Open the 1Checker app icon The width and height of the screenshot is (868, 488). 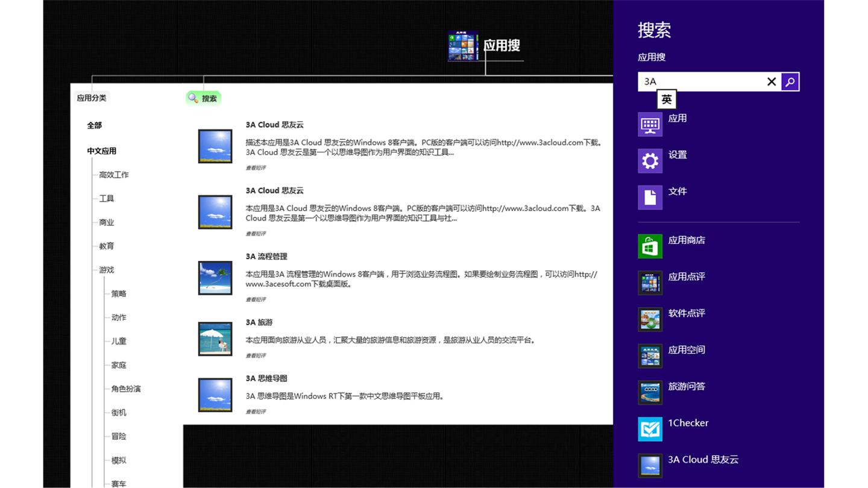coord(650,429)
